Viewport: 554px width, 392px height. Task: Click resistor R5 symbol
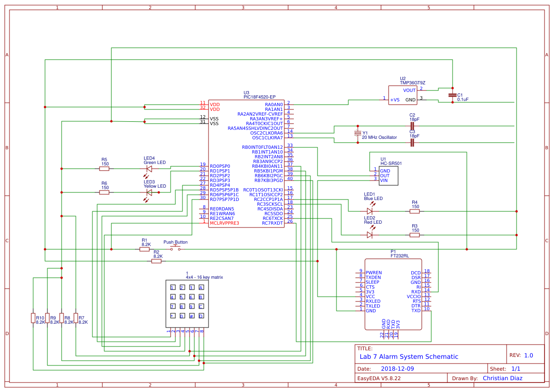104,169
